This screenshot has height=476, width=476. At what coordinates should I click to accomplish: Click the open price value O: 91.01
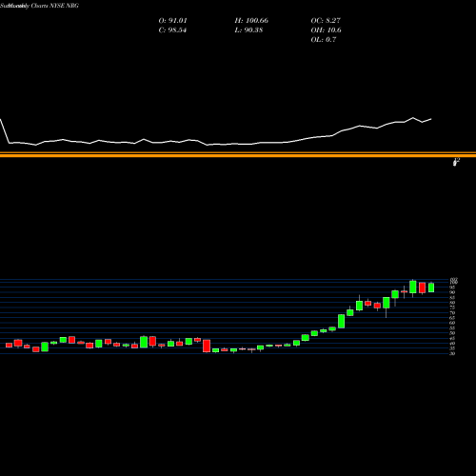pos(172,21)
